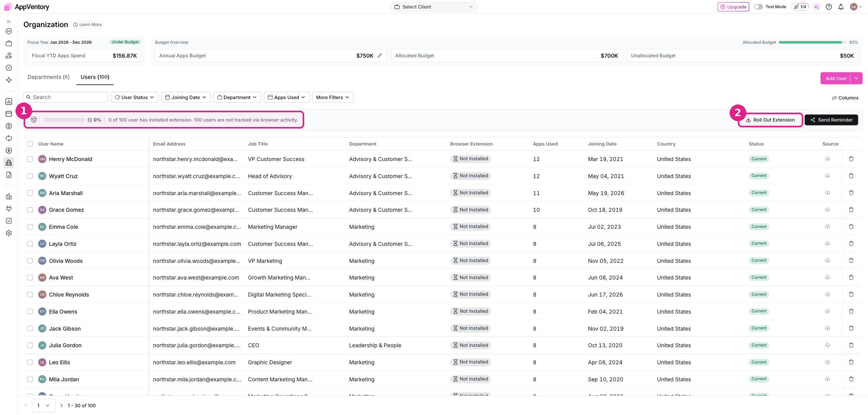Sort by Apps Used column header
Image resolution: width=868 pixels, height=415 pixels.
click(x=545, y=144)
